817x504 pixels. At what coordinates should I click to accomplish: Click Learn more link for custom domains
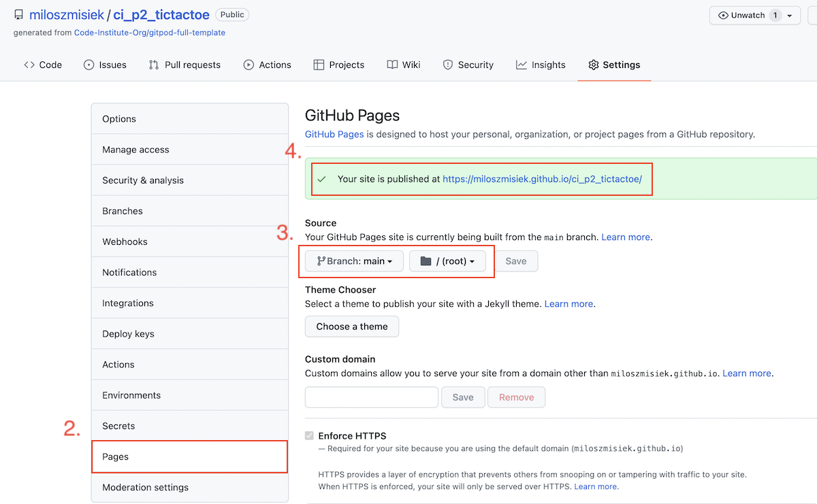click(x=747, y=373)
